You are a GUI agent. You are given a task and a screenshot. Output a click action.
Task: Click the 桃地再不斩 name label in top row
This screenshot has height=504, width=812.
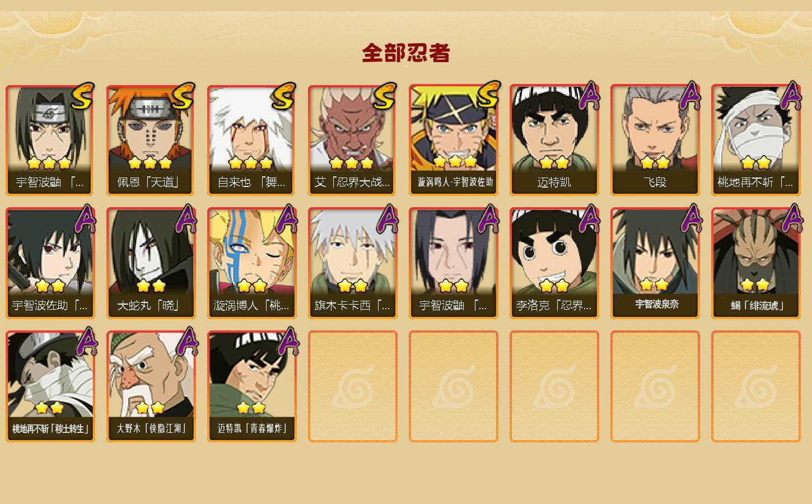pyautogui.click(x=755, y=183)
